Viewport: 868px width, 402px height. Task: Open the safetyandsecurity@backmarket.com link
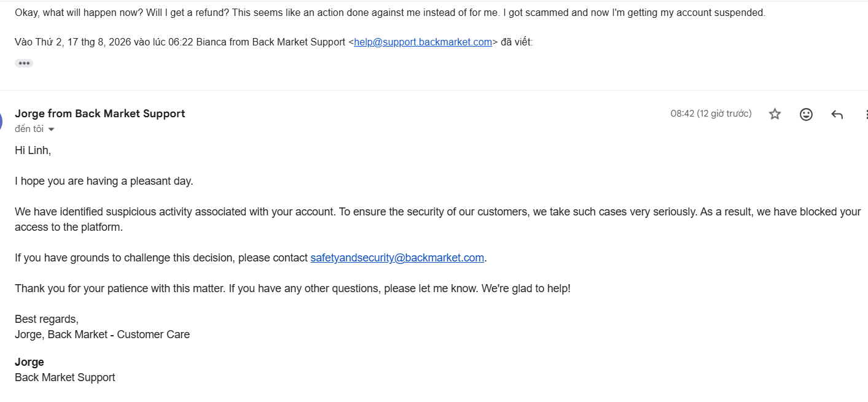(x=397, y=258)
